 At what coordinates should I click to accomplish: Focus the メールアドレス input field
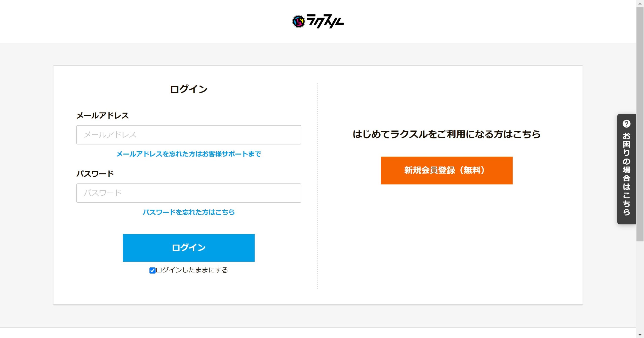[x=189, y=135]
